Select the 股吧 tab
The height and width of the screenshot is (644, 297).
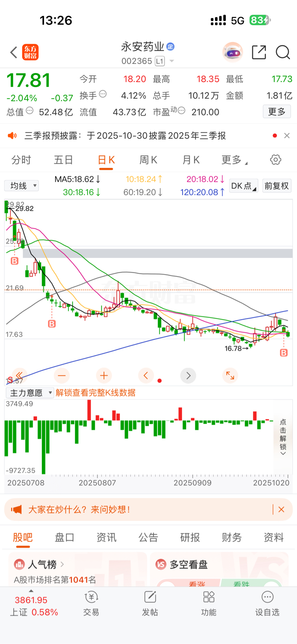23,538
